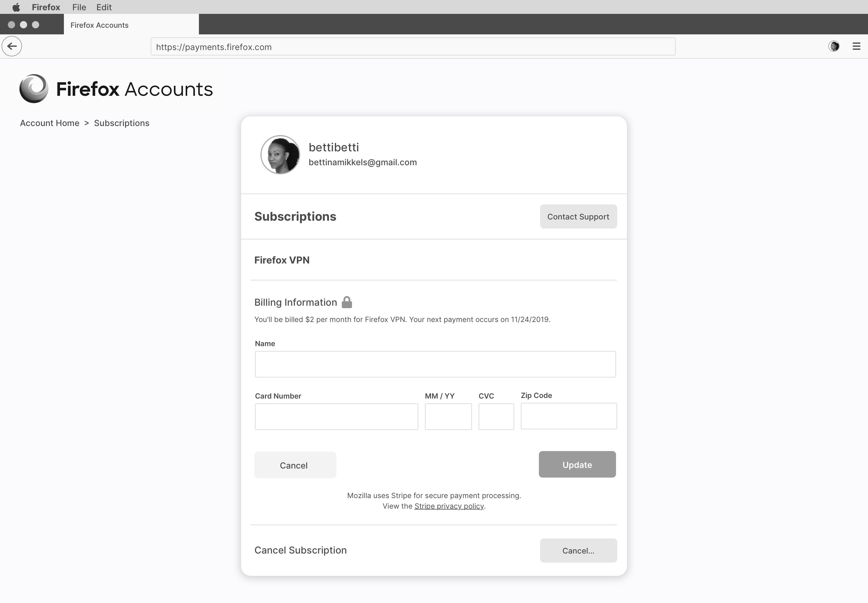Click the Cancel... subscription button
The width and height of the screenshot is (868, 603).
(x=578, y=551)
